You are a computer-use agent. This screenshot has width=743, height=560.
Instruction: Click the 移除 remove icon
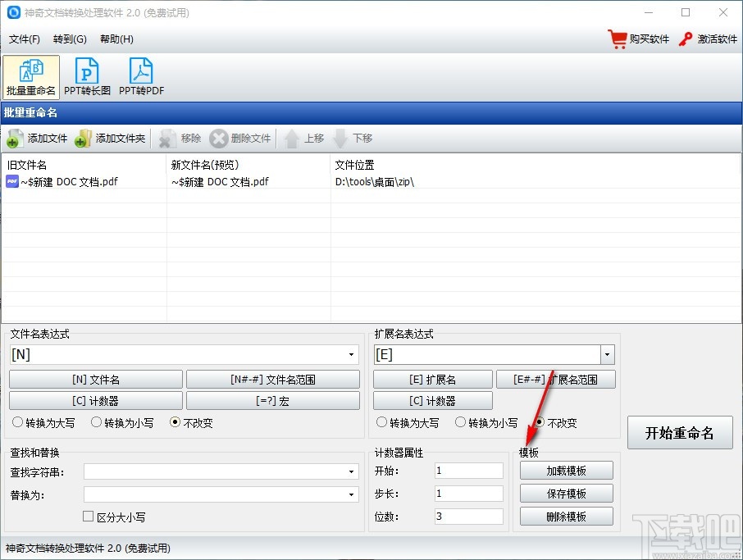(166, 139)
